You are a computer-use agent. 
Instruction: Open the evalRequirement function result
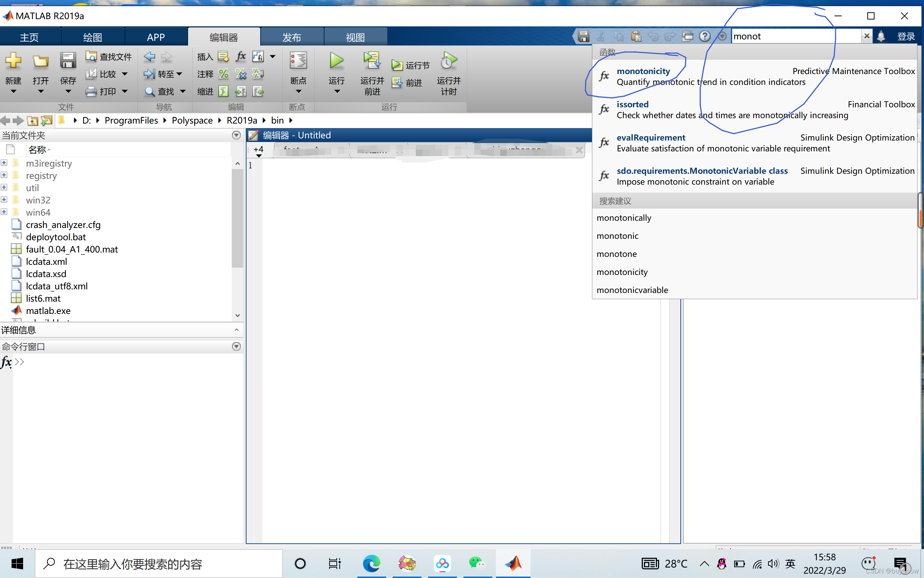tap(754, 143)
